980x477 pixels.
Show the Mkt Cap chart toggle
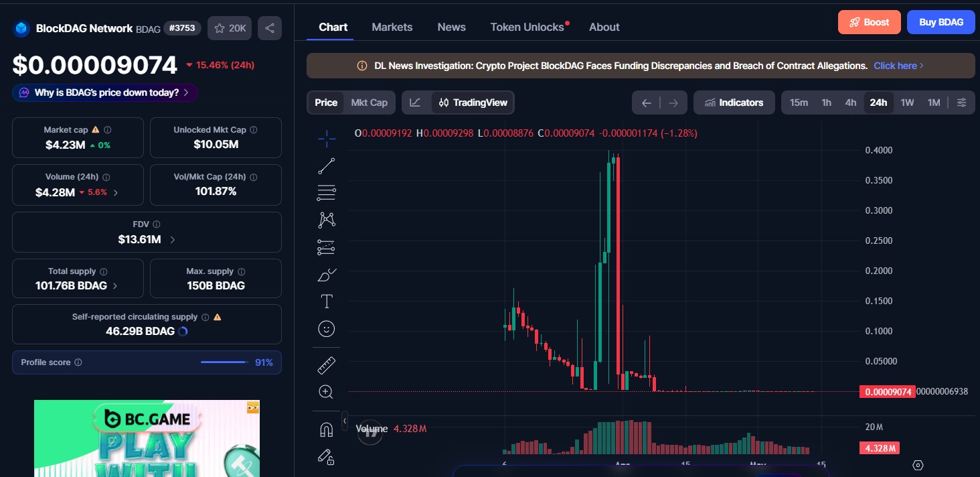tap(370, 103)
